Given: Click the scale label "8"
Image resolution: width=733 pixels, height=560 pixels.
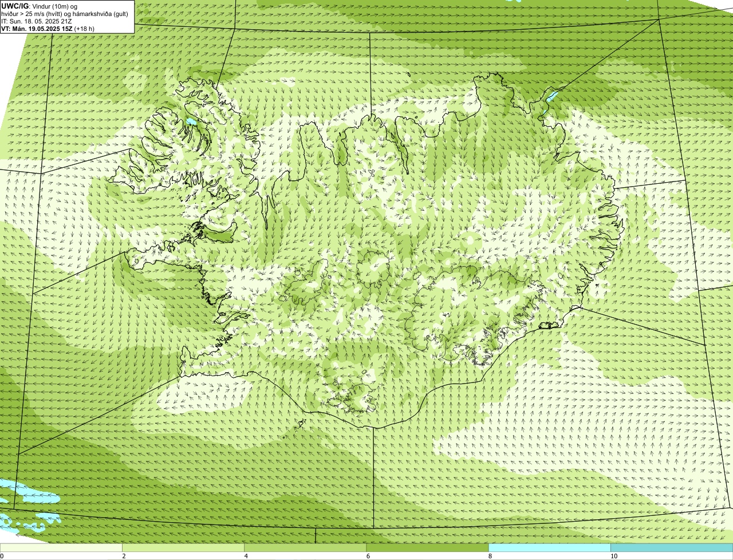Looking at the screenshot, I should [x=490, y=557].
